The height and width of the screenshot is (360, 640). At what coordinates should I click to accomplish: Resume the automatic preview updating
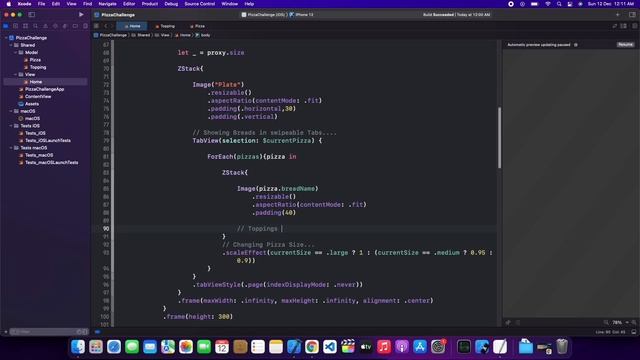coord(625,44)
